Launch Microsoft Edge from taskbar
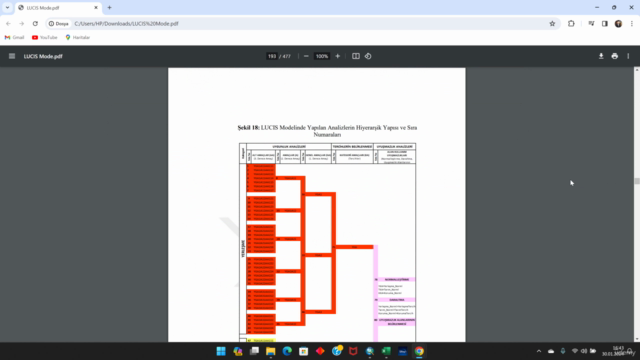Image resolution: width=640 pixels, height=360 pixels. tap(287, 351)
